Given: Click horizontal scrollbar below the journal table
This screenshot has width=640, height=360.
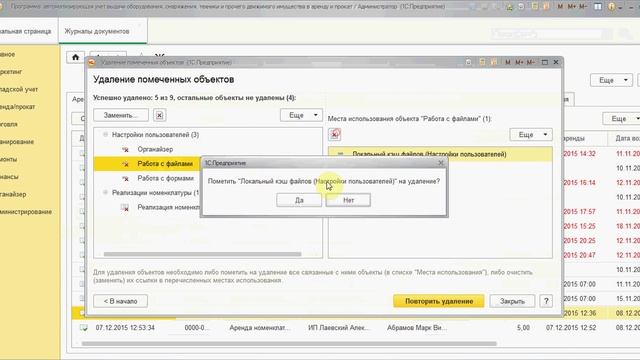Looking at the screenshot, I should pos(289,344).
